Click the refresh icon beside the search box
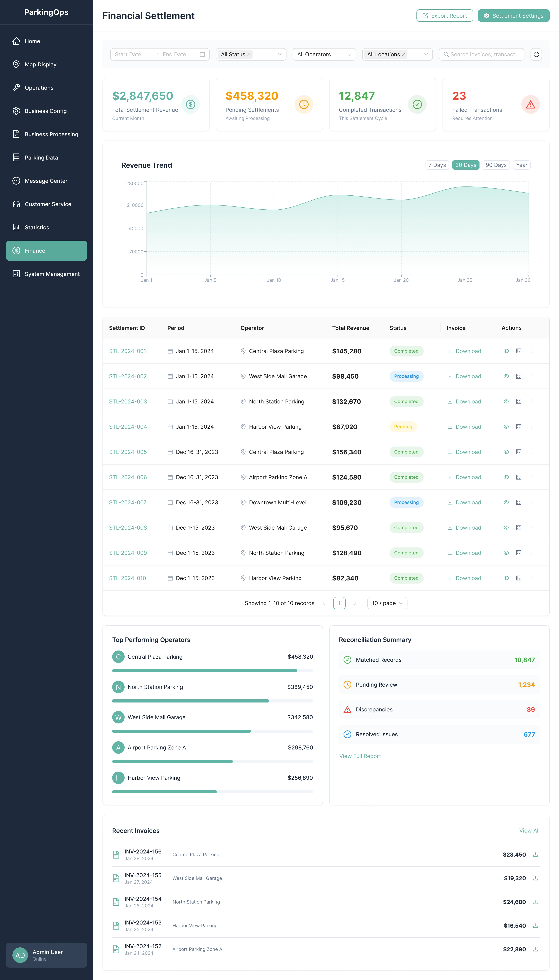This screenshot has width=559, height=980. [x=536, y=55]
